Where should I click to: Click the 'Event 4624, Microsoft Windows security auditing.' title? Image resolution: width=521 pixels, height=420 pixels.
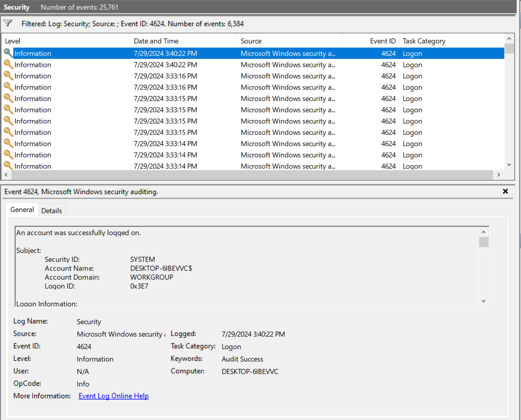81,192
